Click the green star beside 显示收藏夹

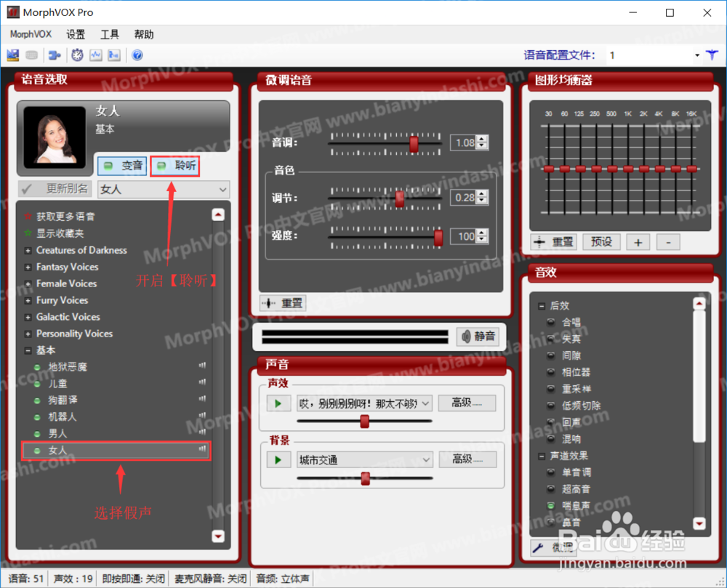click(x=28, y=233)
